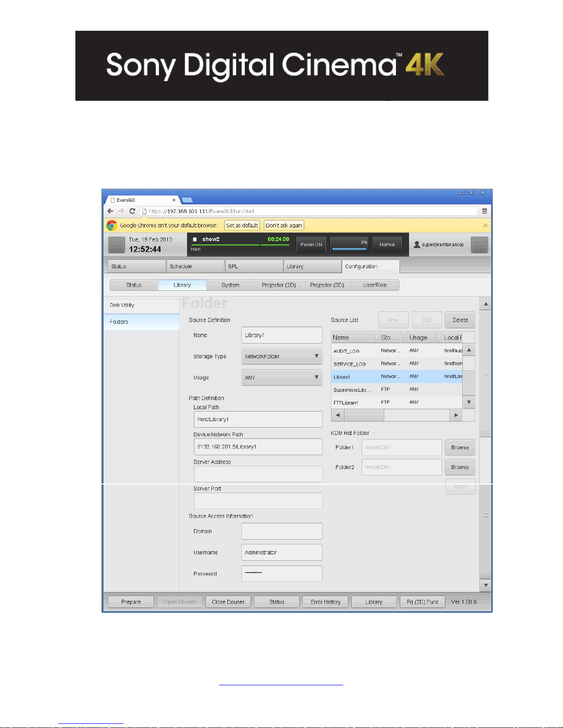The width and height of the screenshot is (563, 728).
Task: Click the Edit source button
Action: point(427,320)
